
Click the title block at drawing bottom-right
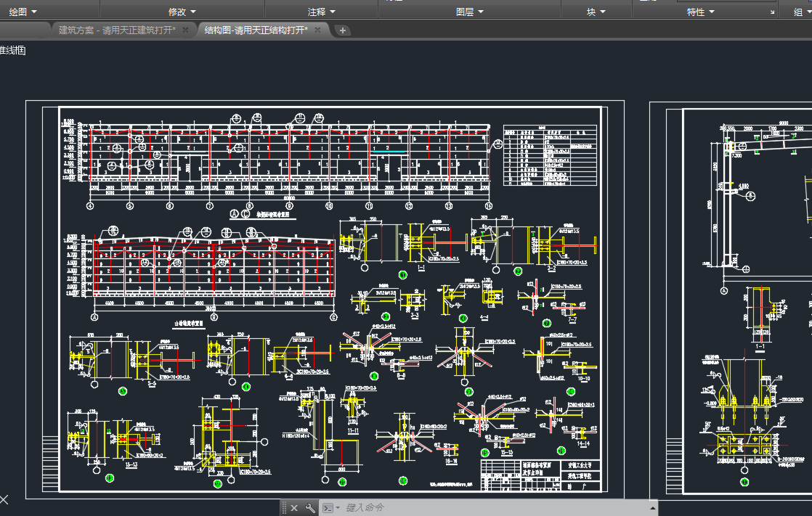tap(541, 475)
